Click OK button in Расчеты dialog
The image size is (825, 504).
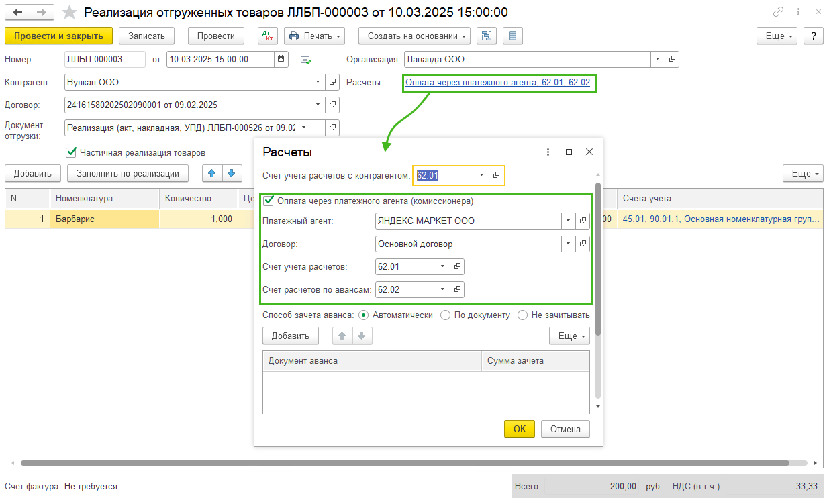click(x=520, y=429)
